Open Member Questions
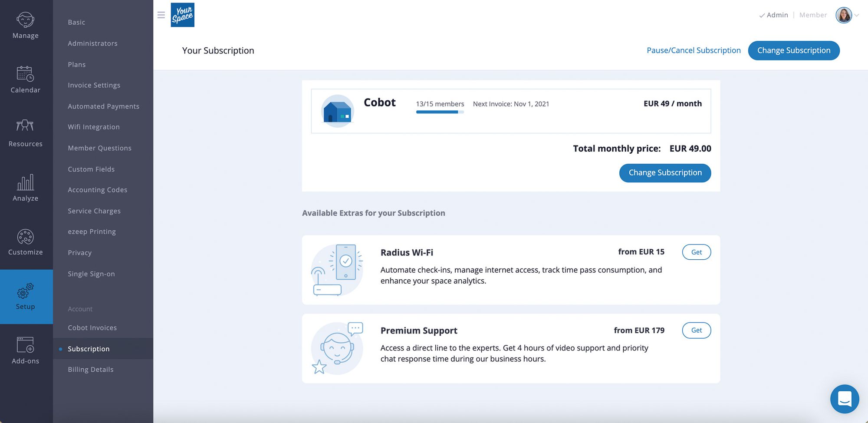Viewport: 868px width, 423px height. point(99,148)
